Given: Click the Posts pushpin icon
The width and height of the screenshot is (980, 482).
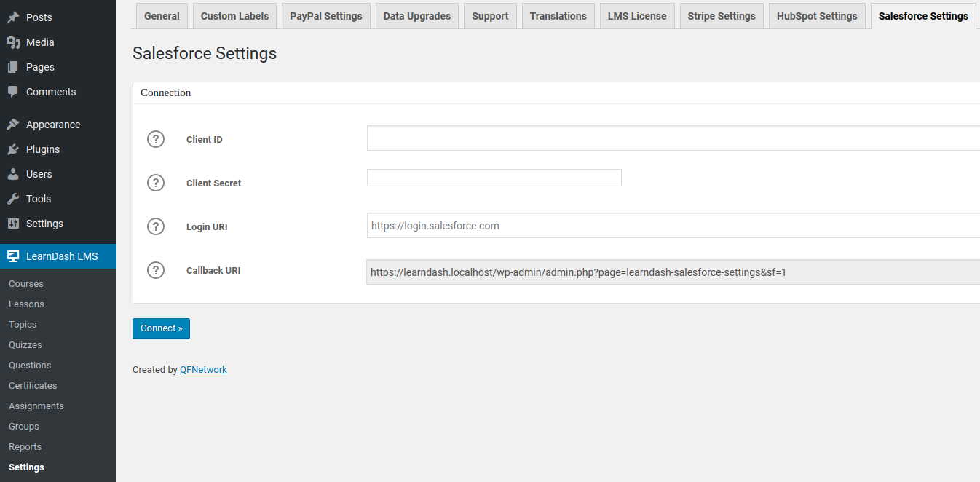Looking at the screenshot, I should [x=13, y=17].
